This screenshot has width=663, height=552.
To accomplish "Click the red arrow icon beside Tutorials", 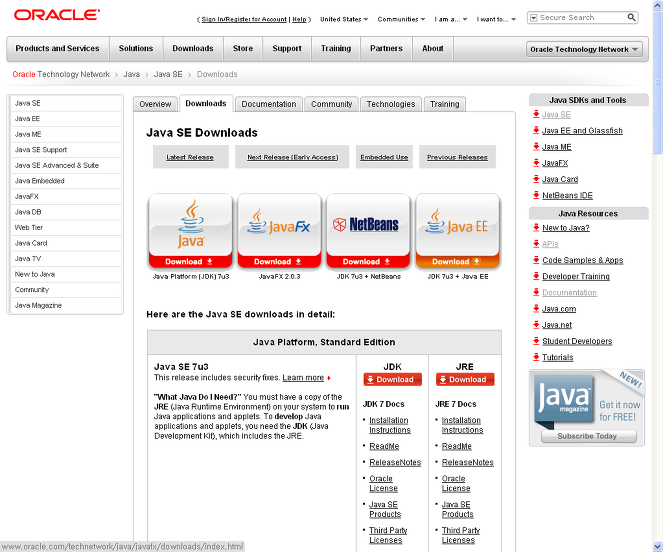I will tap(536, 357).
